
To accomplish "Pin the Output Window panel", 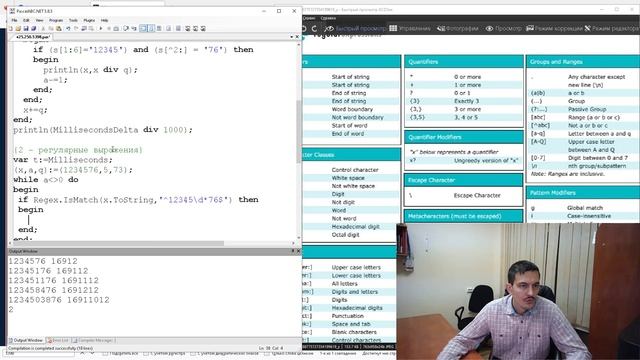I will coord(293,251).
